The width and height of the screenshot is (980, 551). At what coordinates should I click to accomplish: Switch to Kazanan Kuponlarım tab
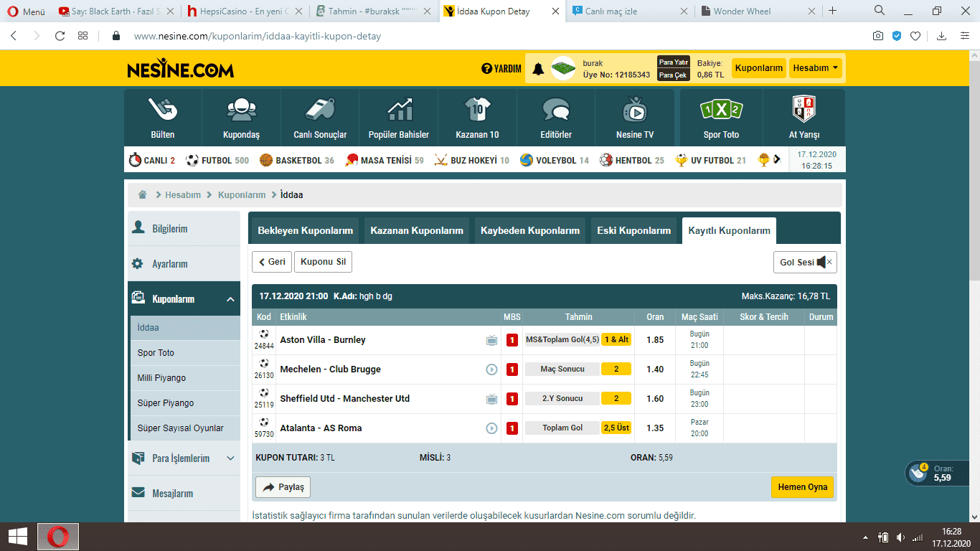coord(417,230)
